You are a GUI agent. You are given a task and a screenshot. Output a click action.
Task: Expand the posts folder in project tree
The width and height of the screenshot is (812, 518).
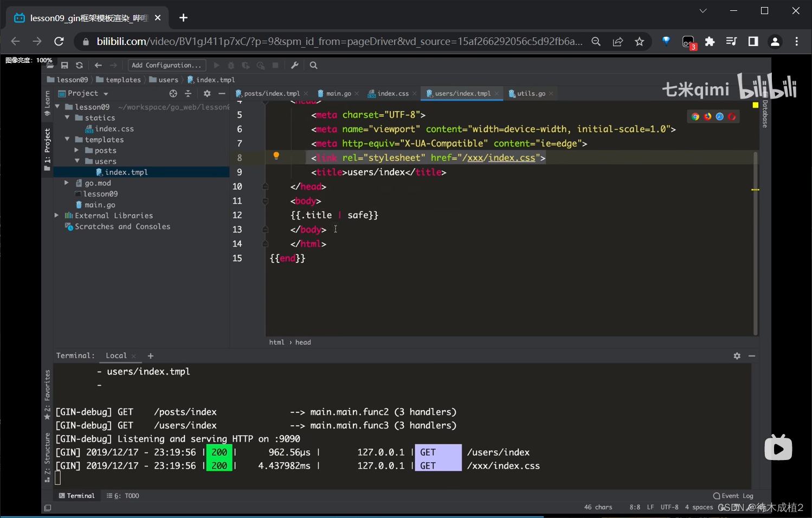(77, 151)
